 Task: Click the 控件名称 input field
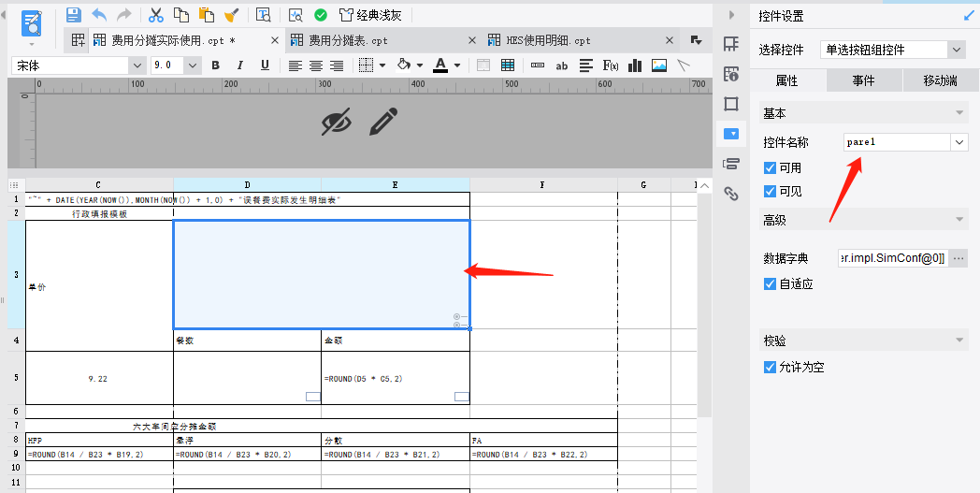point(896,142)
